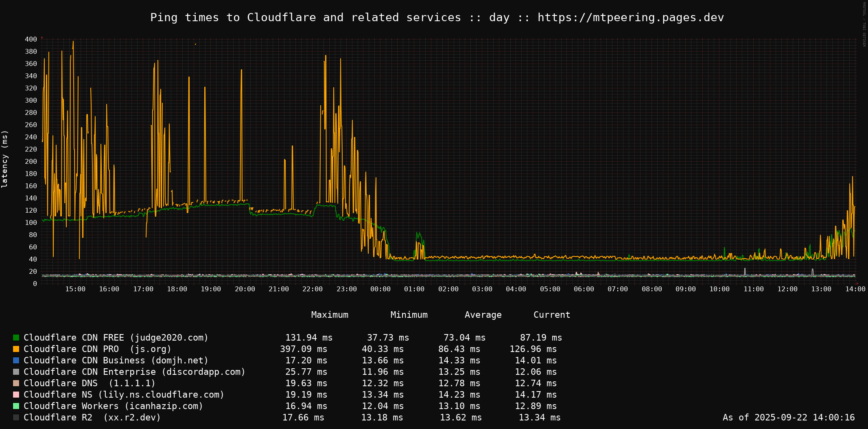Image resolution: width=868 pixels, height=429 pixels.
Task: Click the 14:00 x-axis time label
Action: point(855,289)
